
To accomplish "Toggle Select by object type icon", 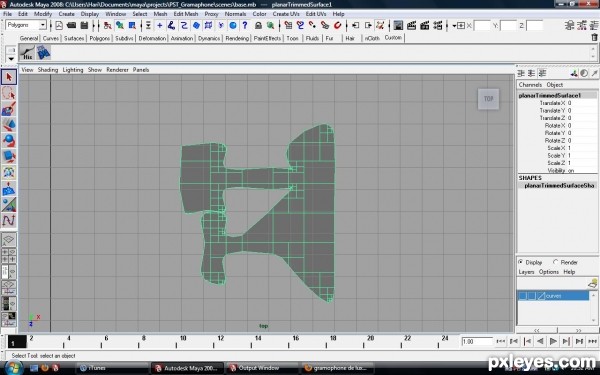I will click(120, 25).
